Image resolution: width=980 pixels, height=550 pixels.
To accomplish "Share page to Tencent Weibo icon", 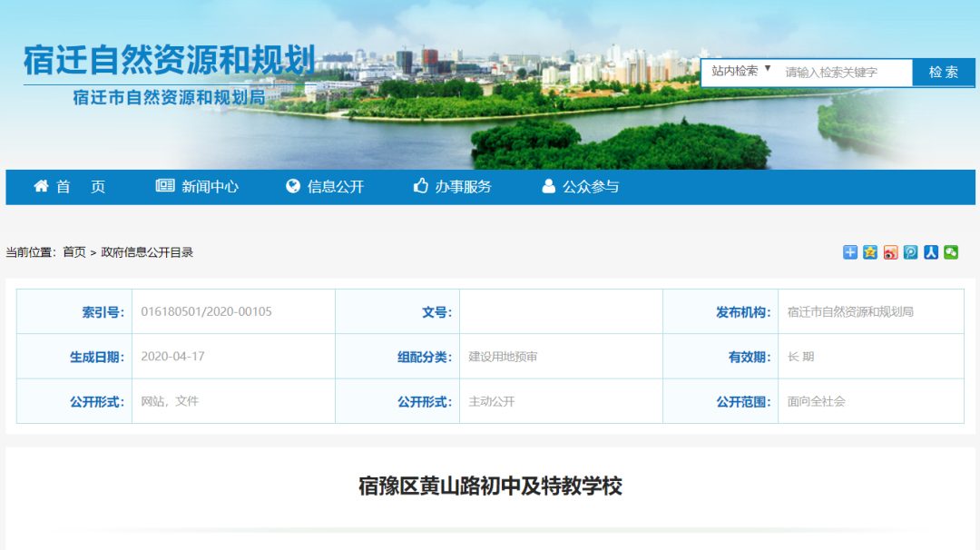I will tap(911, 252).
